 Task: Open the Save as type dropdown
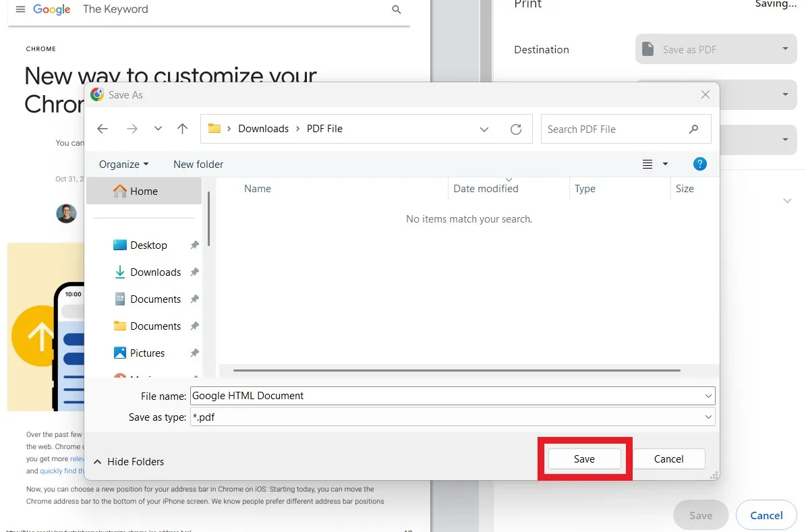708,417
